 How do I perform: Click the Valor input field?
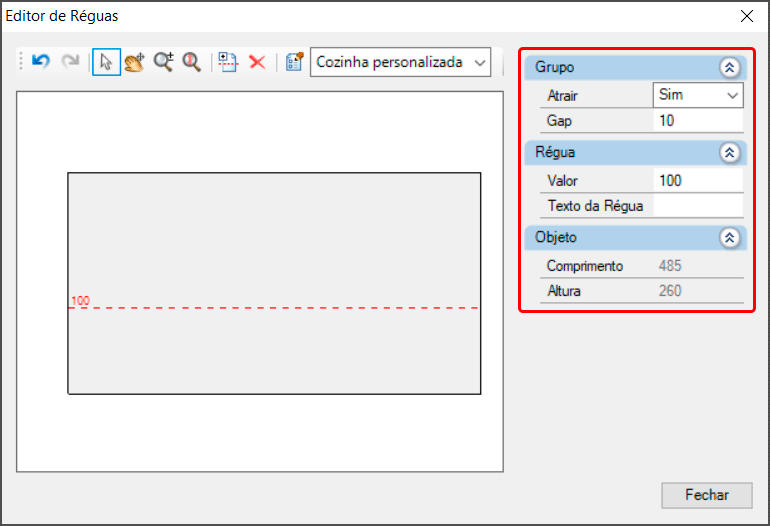click(697, 181)
